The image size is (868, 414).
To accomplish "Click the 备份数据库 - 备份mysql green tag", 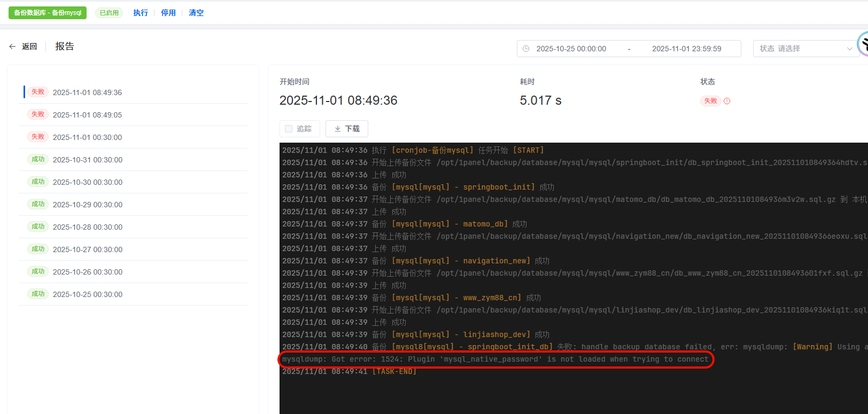I will [x=48, y=13].
